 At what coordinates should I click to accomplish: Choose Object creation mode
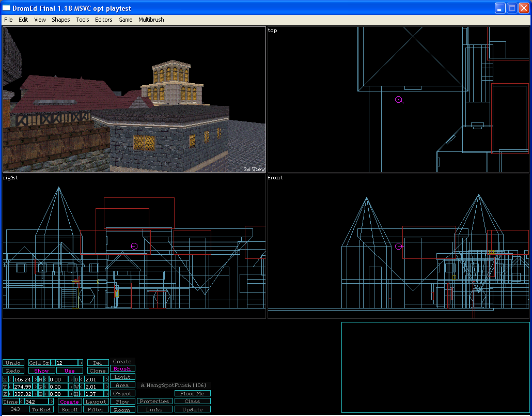pyautogui.click(x=122, y=393)
